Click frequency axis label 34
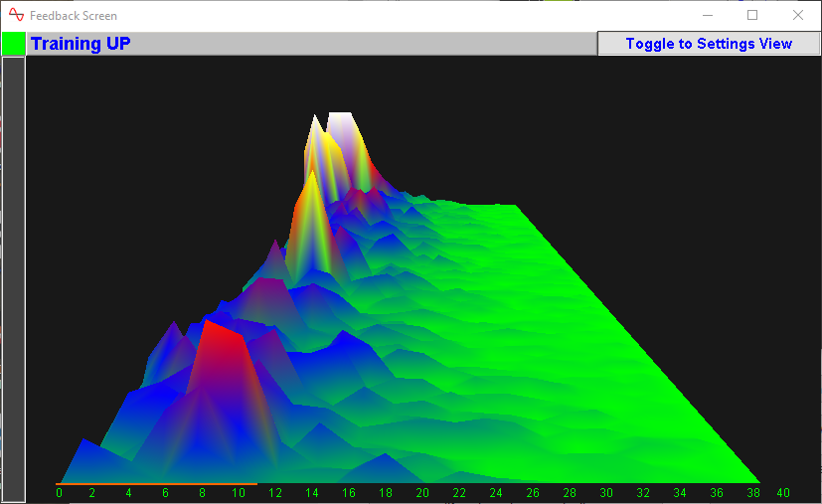Image resolution: width=822 pixels, height=504 pixels. [x=680, y=493]
